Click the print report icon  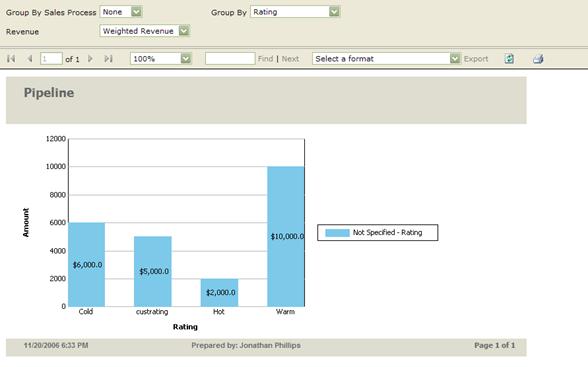tap(538, 58)
